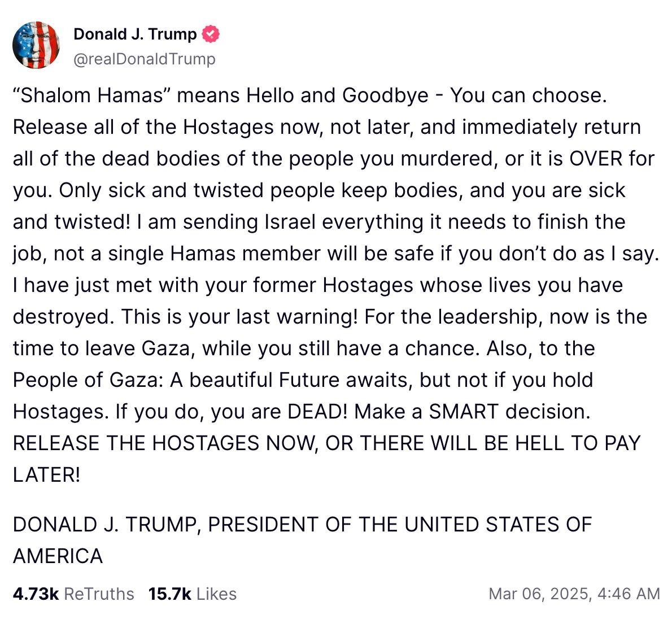Open the Donald J. Trump display name
672x619 pixels.
[x=135, y=34]
